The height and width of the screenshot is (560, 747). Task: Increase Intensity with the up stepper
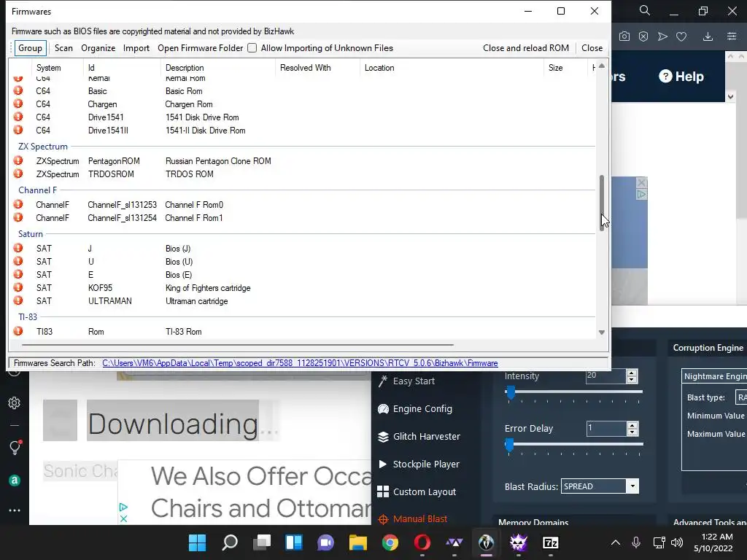point(632,373)
